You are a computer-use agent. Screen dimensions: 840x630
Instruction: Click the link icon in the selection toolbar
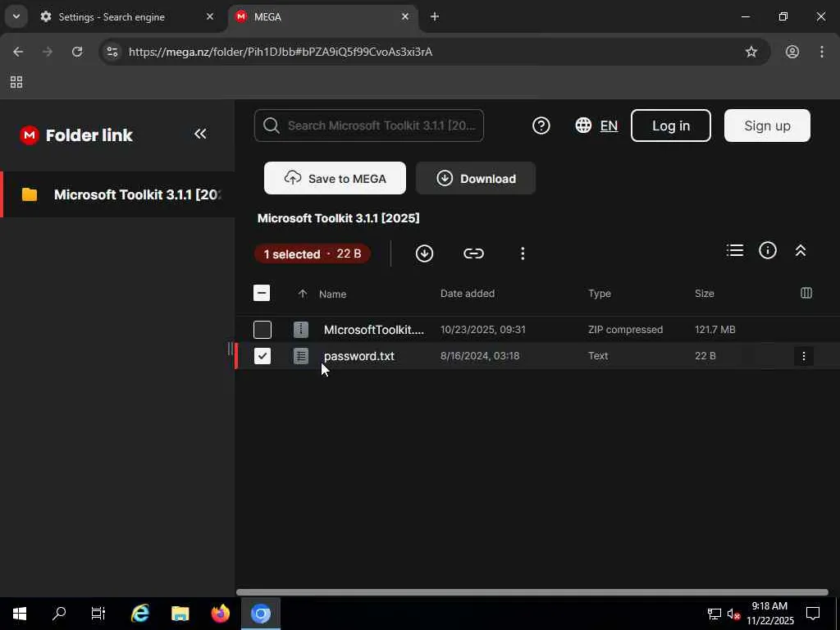click(x=473, y=253)
